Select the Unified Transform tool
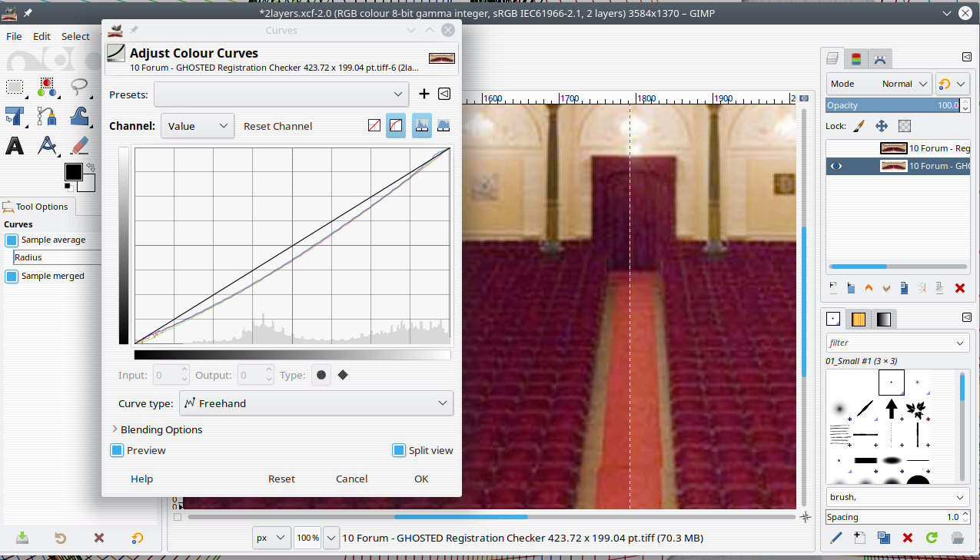The width and height of the screenshot is (980, 560). pos(15,116)
